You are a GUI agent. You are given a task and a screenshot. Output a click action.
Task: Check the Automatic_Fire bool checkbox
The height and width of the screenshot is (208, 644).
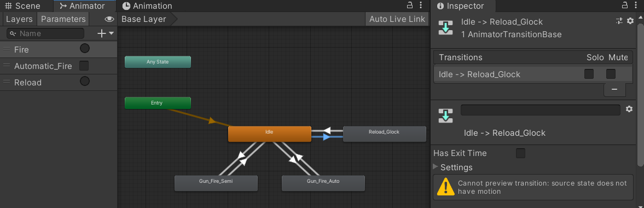[84, 65]
